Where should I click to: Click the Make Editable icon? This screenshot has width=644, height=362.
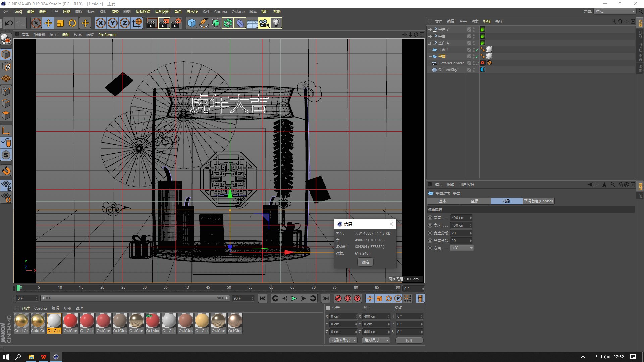point(6,40)
